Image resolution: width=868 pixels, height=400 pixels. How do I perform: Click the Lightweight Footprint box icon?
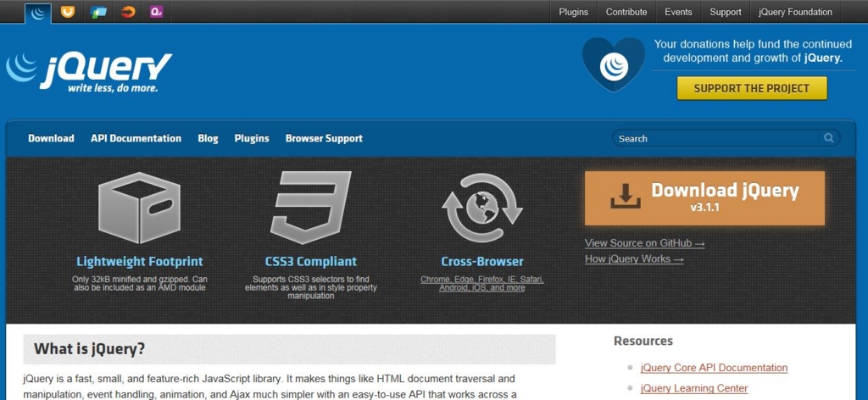pyautogui.click(x=139, y=208)
